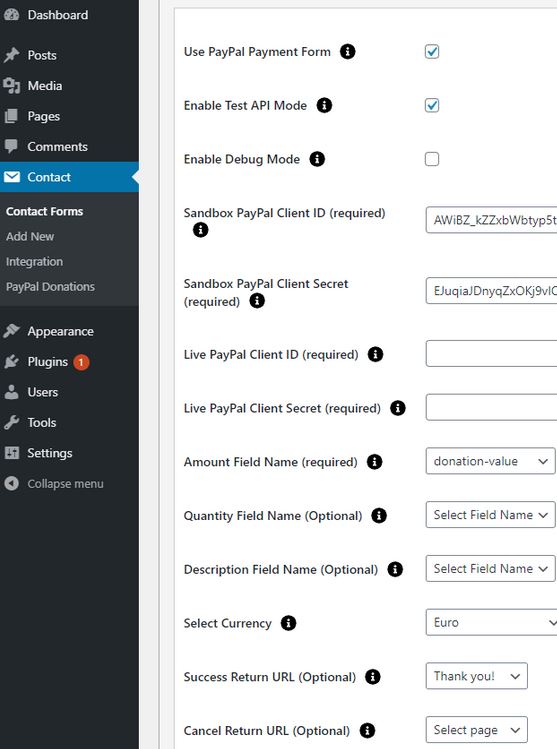Open the donation-value amount field dropdown

click(x=491, y=461)
